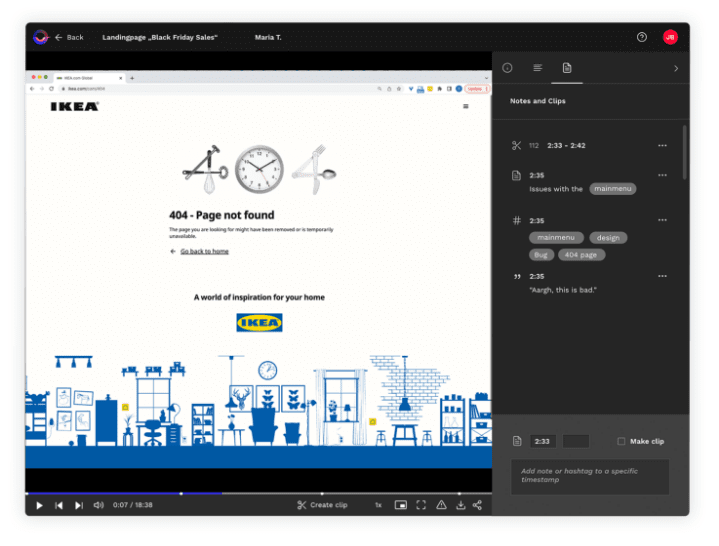The height and width of the screenshot is (546, 719).
Task: Click the empty end timestamp field
Action: click(575, 441)
